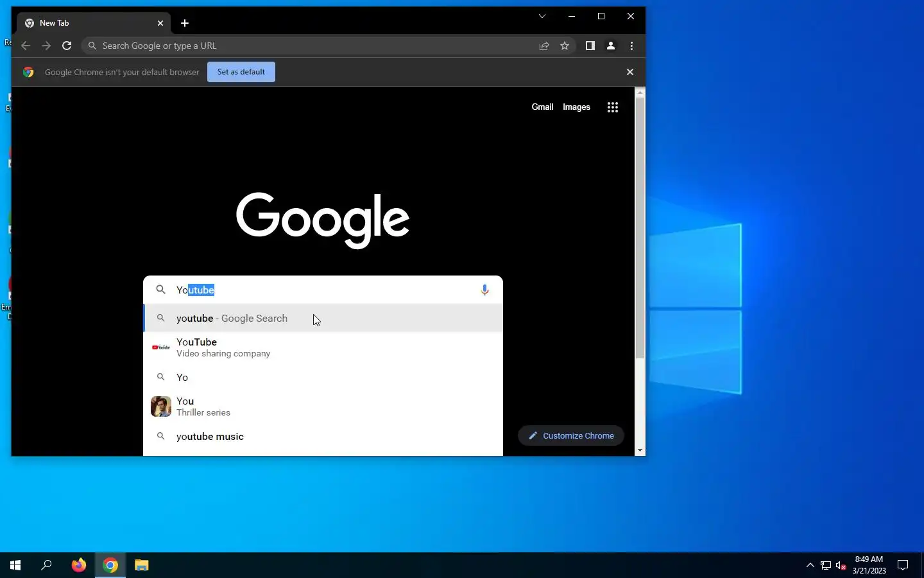Click Set as default button

(241, 72)
